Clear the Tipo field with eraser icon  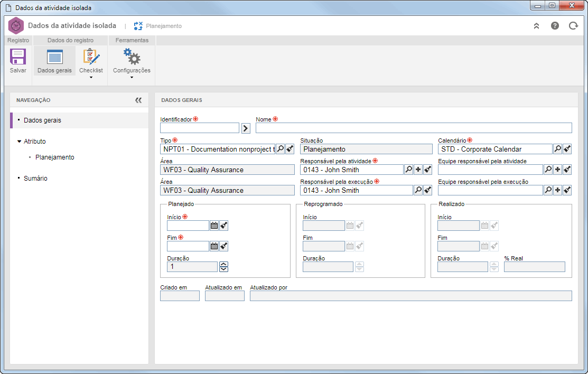pyautogui.click(x=290, y=149)
